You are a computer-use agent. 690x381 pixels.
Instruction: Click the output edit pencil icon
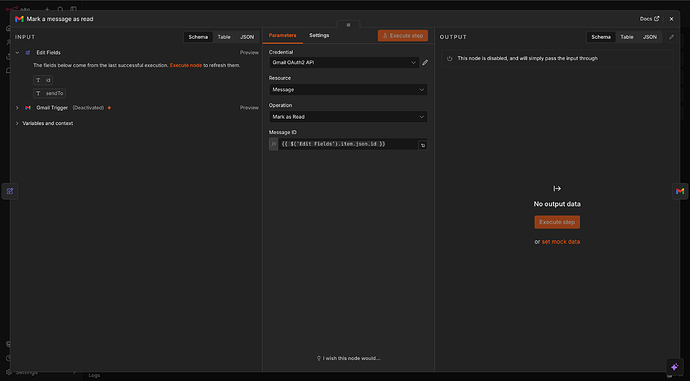click(671, 37)
